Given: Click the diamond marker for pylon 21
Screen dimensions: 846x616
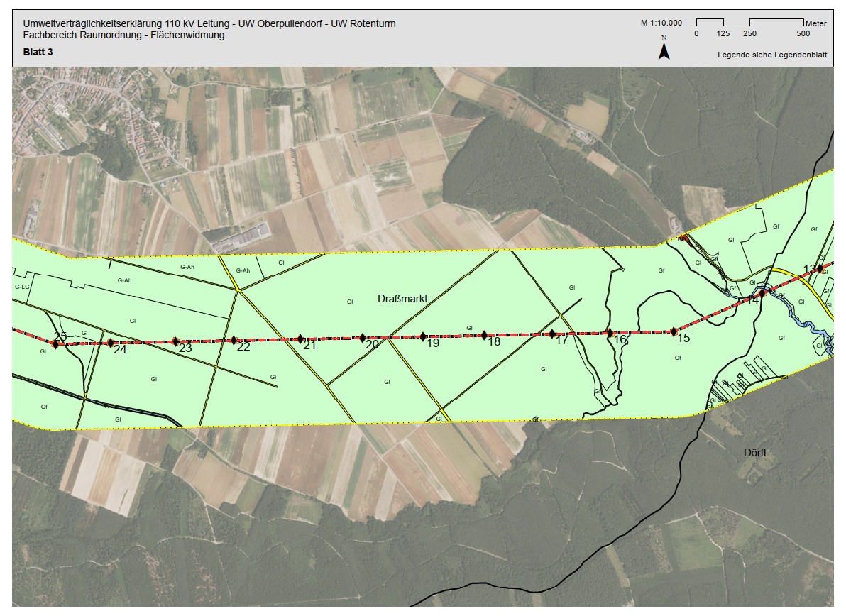Looking at the screenshot, I should pyautogui.click(x=300, y=339).
